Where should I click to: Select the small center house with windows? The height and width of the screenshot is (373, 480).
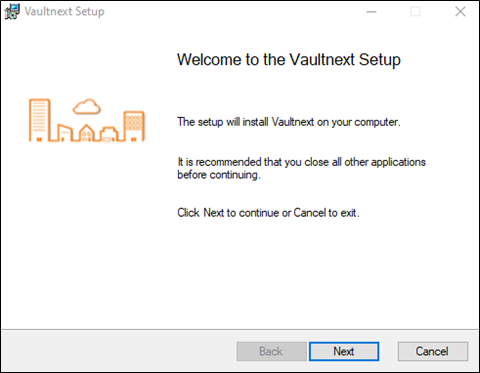(87, 133)
